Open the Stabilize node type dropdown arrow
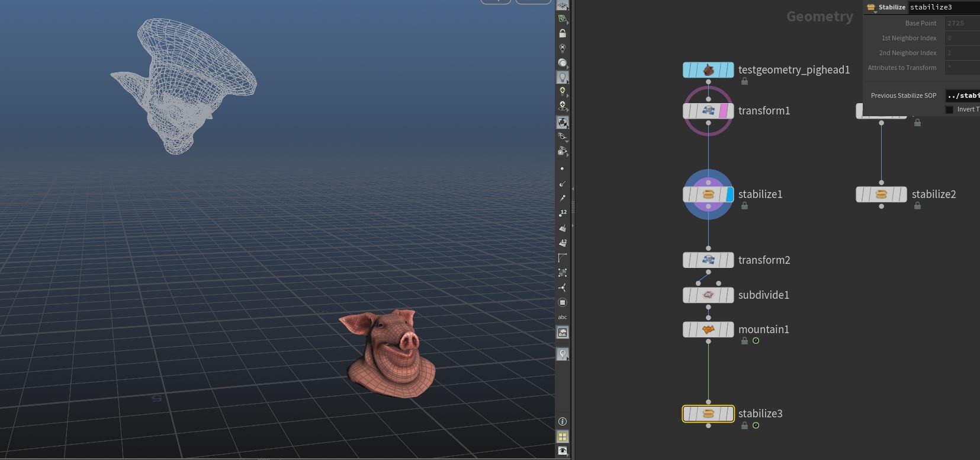980x460 pixels. (875, 12)
